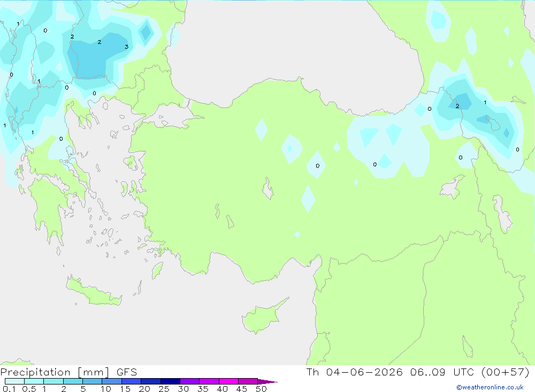Click the 'GFS' model label

(x=127, y=372)
